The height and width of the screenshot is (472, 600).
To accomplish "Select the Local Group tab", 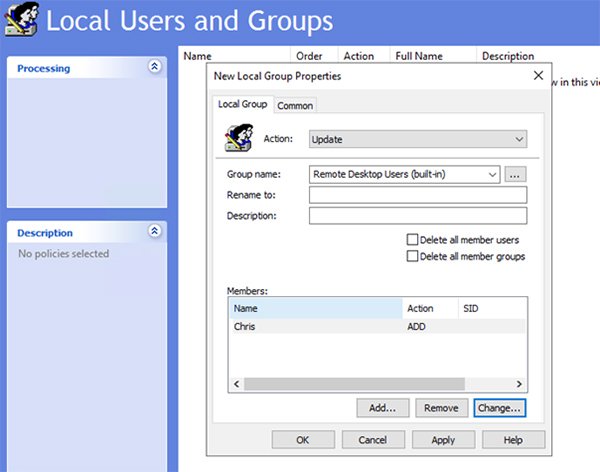I will (242, 104).
